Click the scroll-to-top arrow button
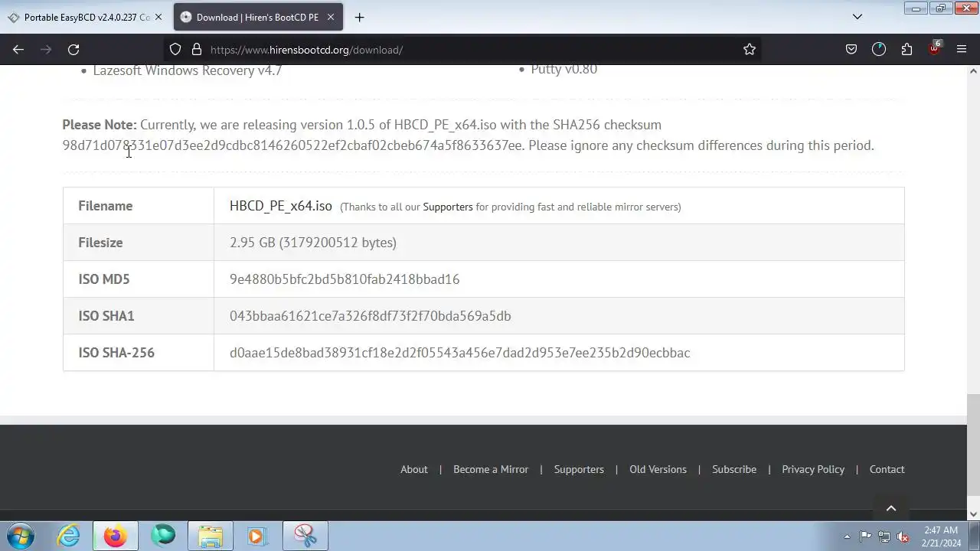Screen dimensions: 980x551 pos(891,507)
